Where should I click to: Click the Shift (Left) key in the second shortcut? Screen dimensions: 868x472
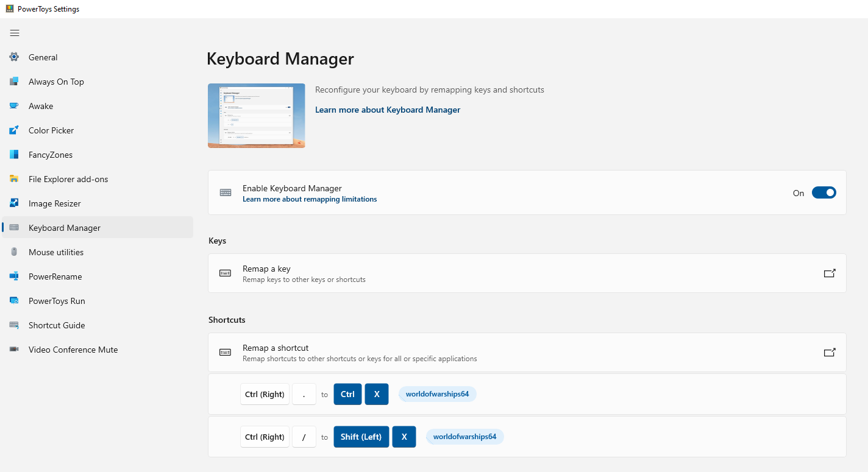[x=361, y=437]
